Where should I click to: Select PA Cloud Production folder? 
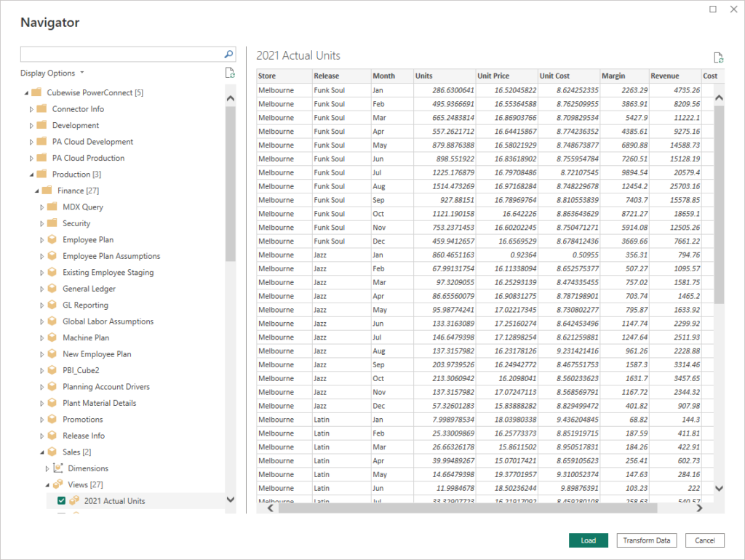click(x=88, y=158)
